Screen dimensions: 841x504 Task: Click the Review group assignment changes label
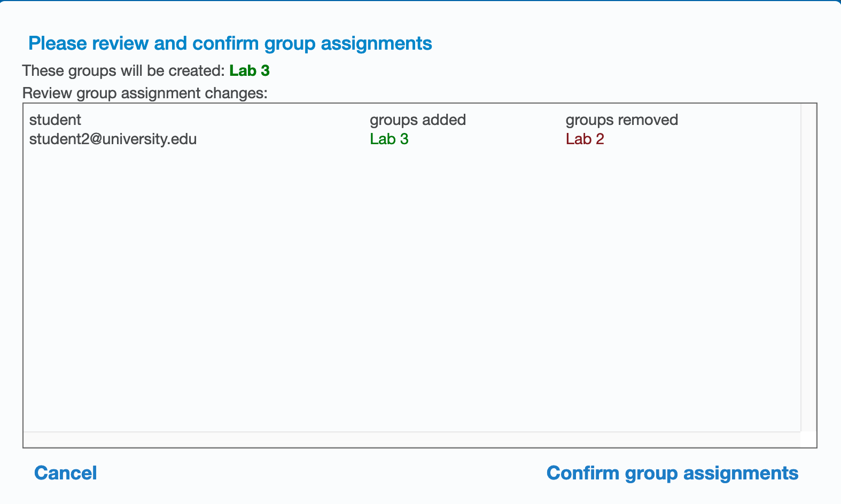[145, 93]
